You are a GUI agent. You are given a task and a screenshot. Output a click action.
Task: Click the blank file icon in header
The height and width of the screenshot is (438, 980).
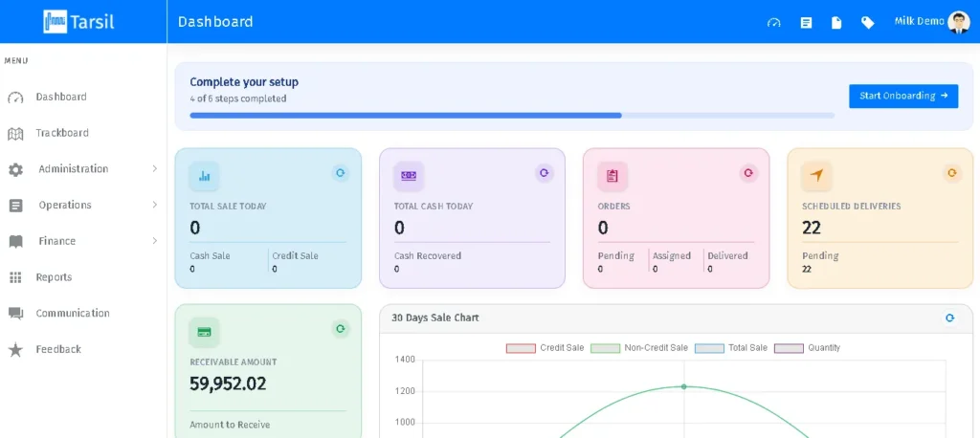tap(836, 23)
